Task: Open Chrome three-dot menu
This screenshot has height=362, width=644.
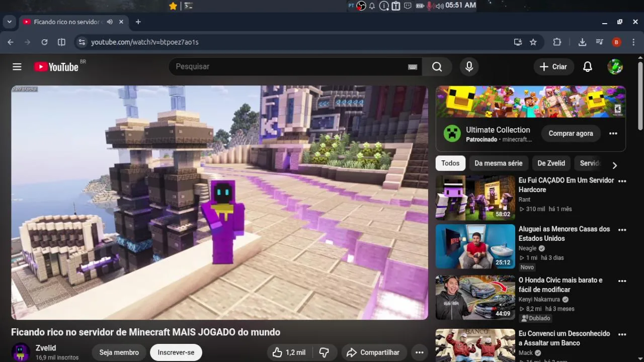Action: point(633,42)
